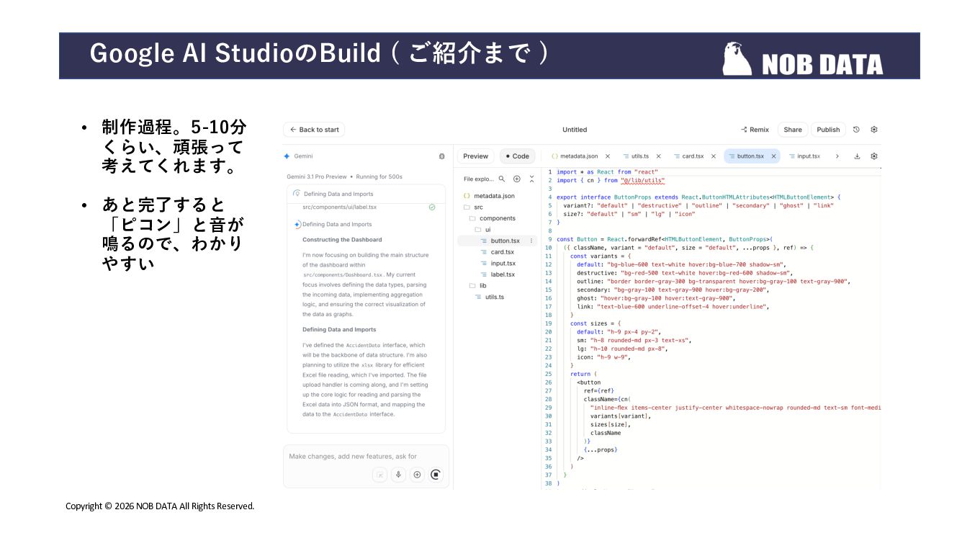980x551 pixels.
Task: Click the Constructing the Dashboard heading
Action: click(342, 240)
